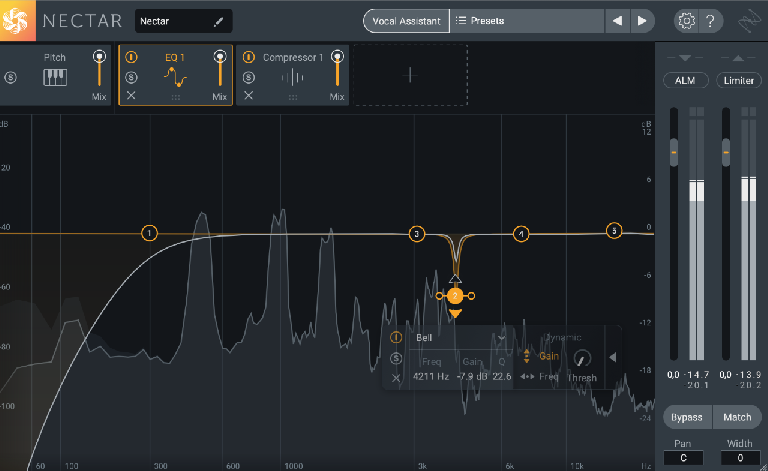The width and height of the screenshot is (768, 471).
Task: Click the EQ 1 curve icon
Action: 176,78
